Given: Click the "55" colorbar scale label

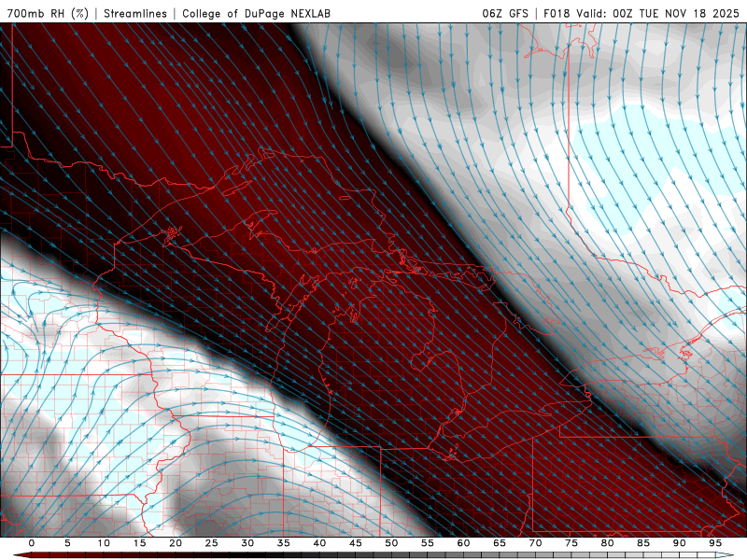Looking at the screenshot, I should click(x=428, y=543).
